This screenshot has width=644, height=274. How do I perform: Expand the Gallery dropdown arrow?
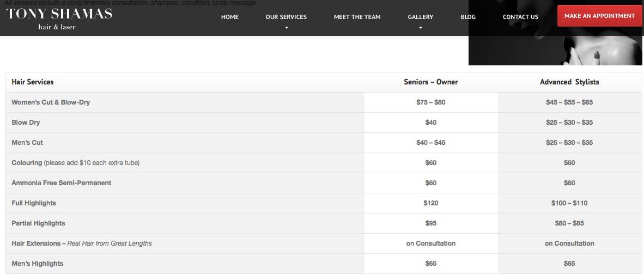421,28
